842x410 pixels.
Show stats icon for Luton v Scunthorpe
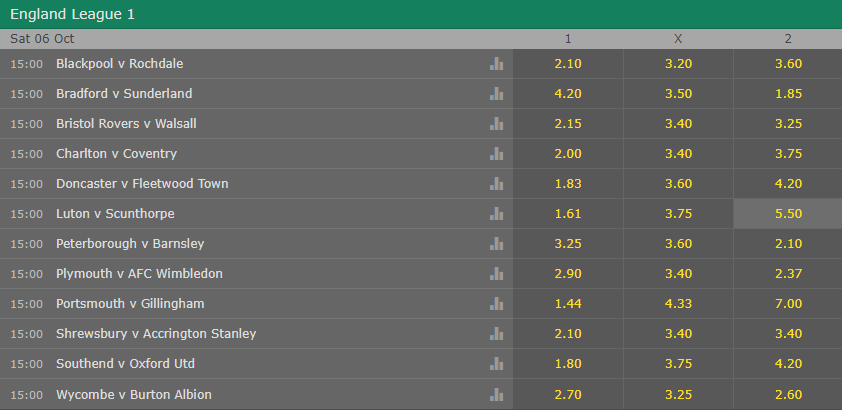496,214
